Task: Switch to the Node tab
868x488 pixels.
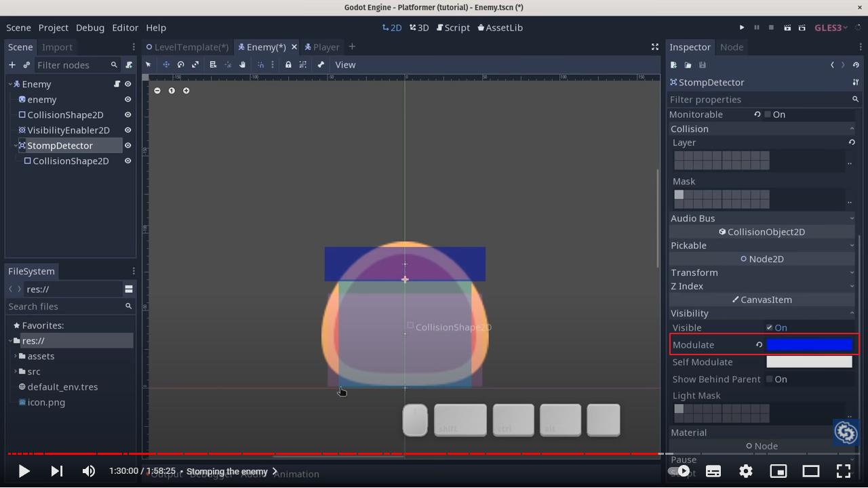Action: pyautogui.click(x=732, y=47)
